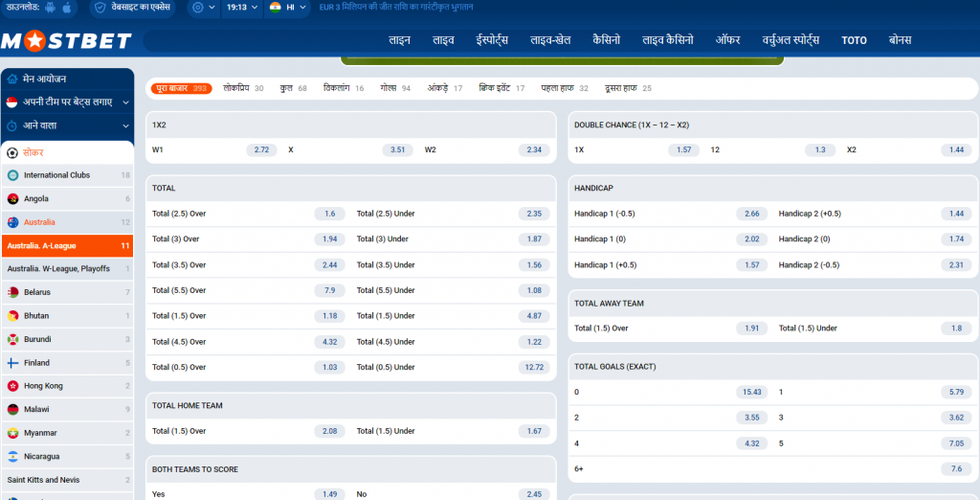Open the वर्चुअल स्पोर्ट्स menu
The image size is (980, 500).
[790, 40]
